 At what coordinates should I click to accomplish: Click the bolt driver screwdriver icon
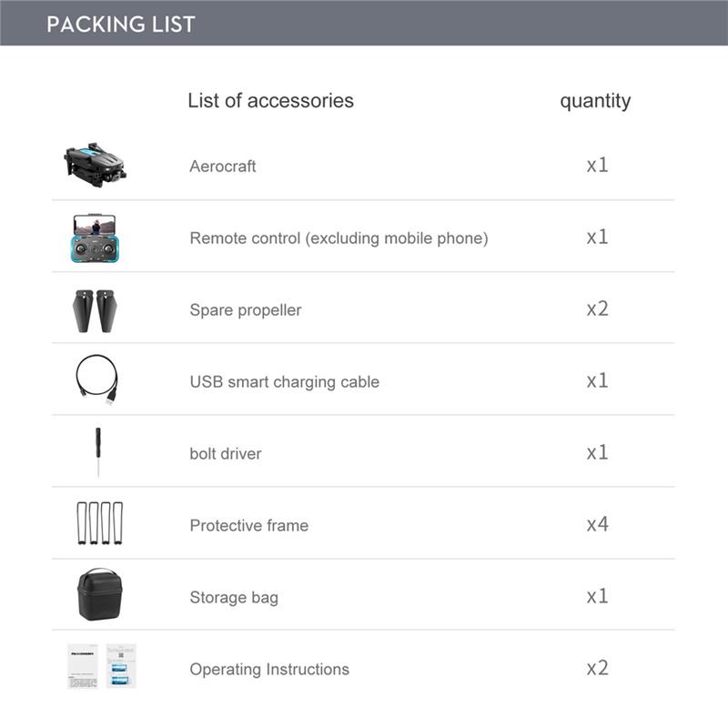pyautogui.click(x=96, y=452)
